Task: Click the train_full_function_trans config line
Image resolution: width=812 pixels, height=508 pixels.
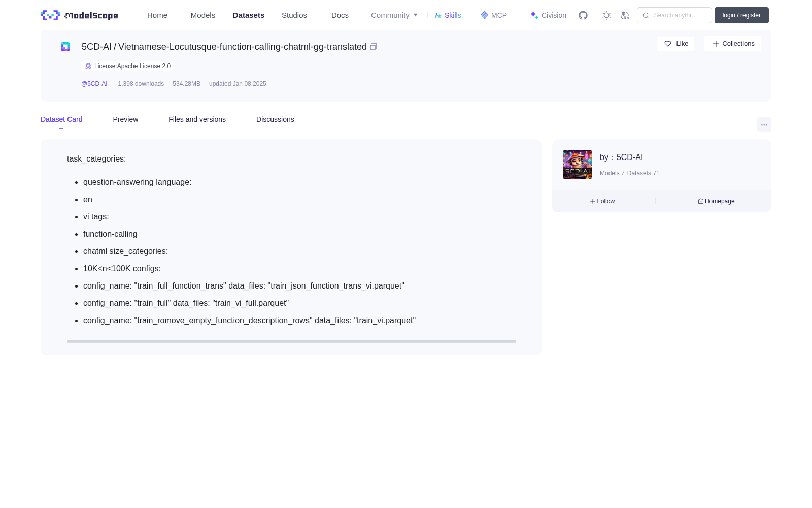Action: 244,286
